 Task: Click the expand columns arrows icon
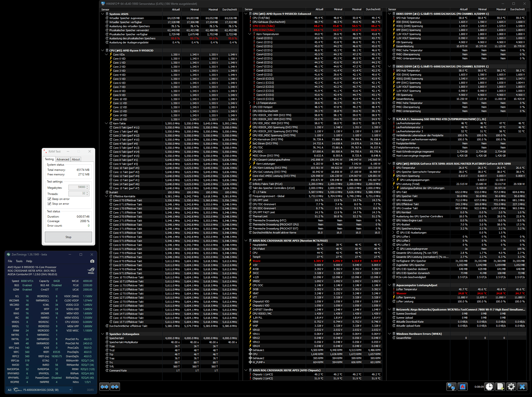[104, 387]
